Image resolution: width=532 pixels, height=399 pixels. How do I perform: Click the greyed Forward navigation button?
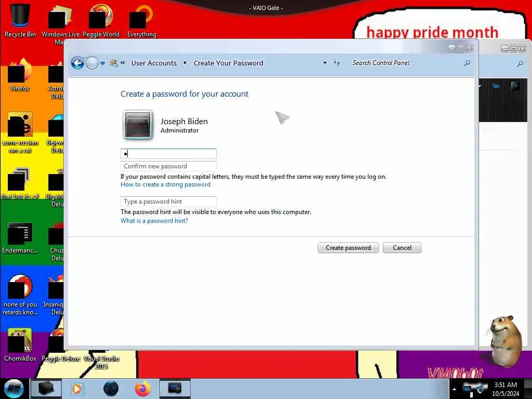(92, 63)
